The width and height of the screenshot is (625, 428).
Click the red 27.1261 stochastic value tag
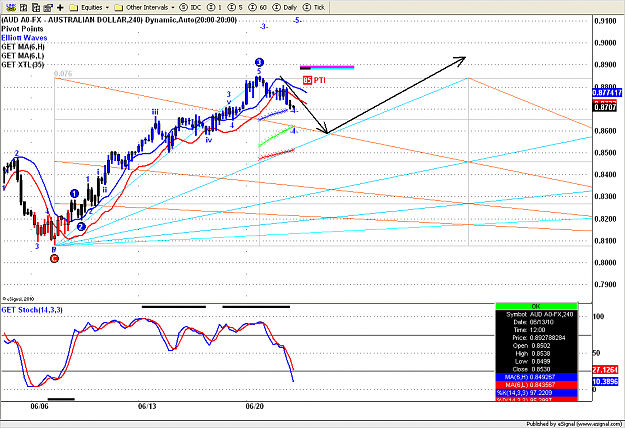coord(605,370)
